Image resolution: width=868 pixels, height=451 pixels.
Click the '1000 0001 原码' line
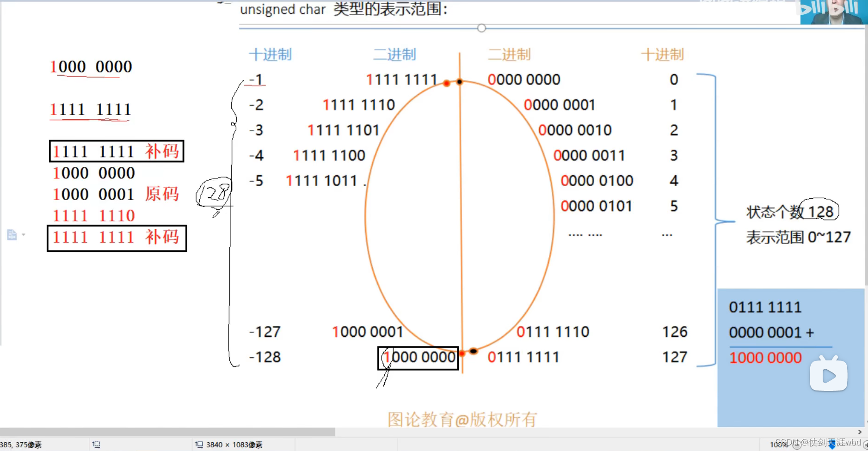116,195
